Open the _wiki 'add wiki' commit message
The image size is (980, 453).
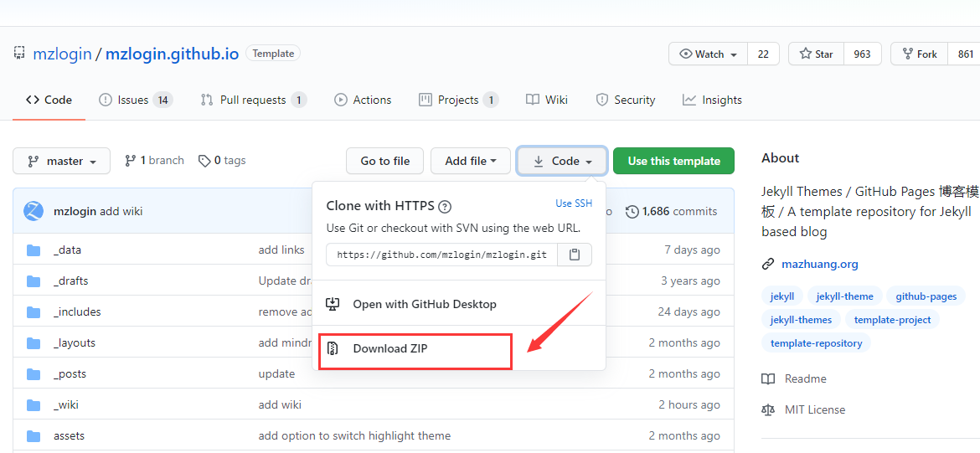click(280, 405)
